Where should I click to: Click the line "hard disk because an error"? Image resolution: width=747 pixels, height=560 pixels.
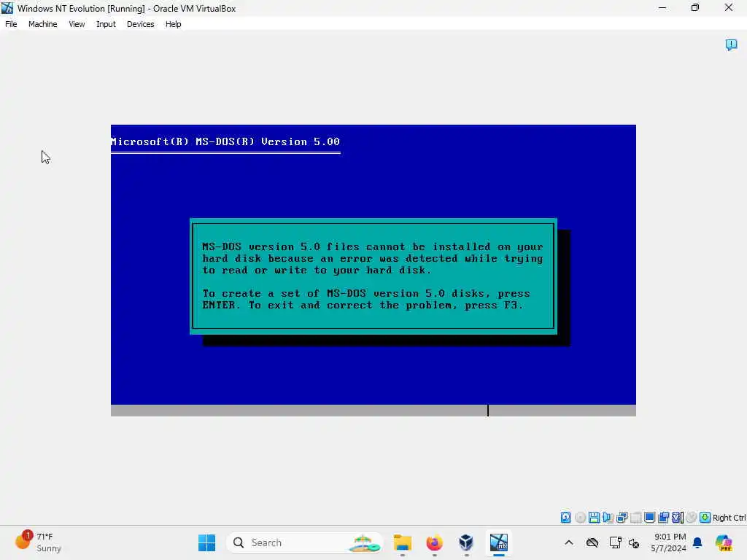pyautogui.click(x=373, y=259)
